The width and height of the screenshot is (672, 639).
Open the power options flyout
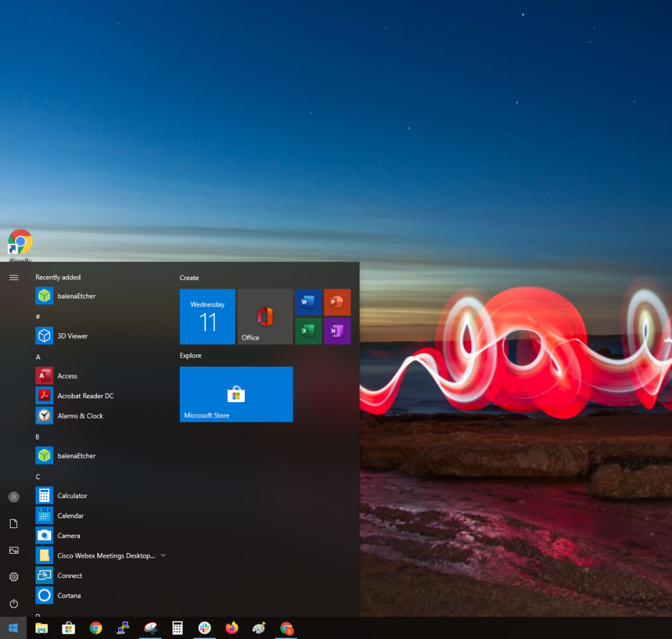(14, 604)
